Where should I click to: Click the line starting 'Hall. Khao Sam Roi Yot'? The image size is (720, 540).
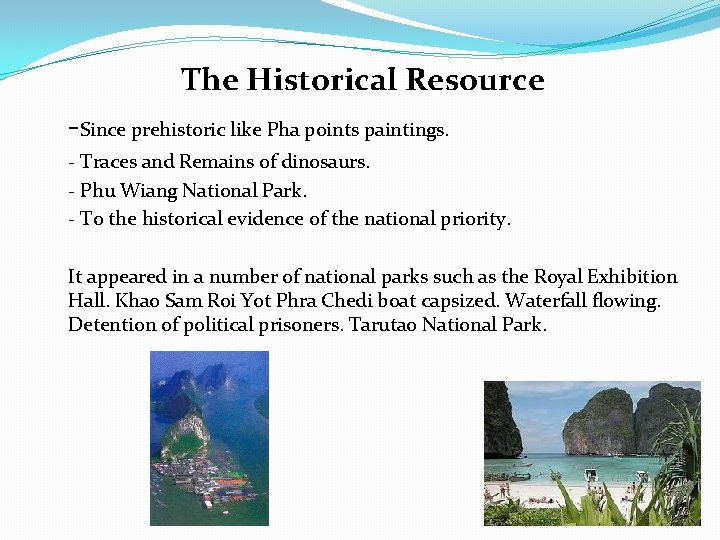tap(364, 301)
